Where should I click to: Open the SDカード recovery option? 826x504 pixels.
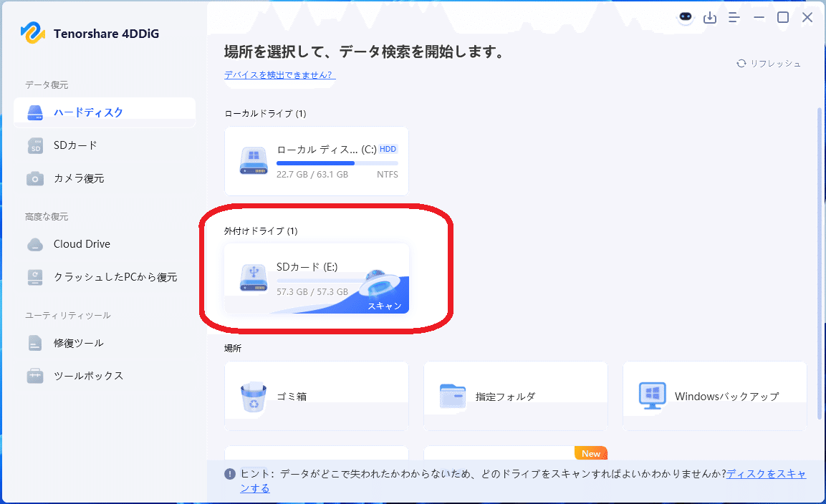(73, 145)
